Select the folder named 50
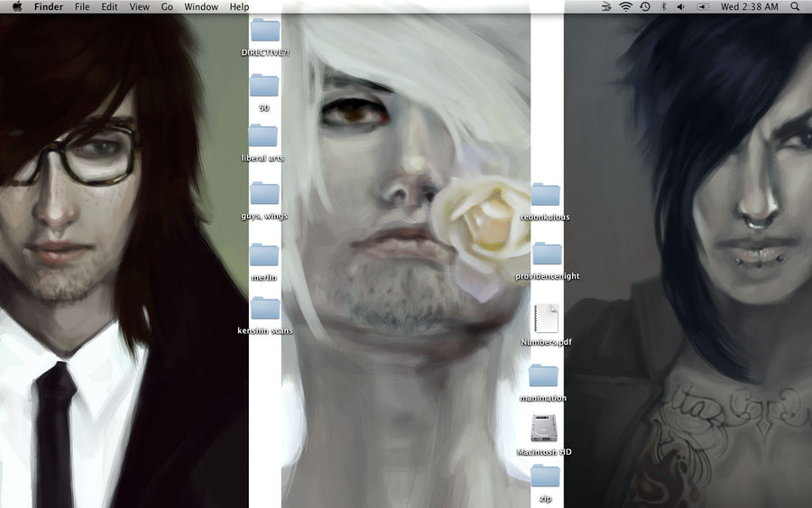The width and height of the screenshot is (812, 508). [x=264, y=85]
